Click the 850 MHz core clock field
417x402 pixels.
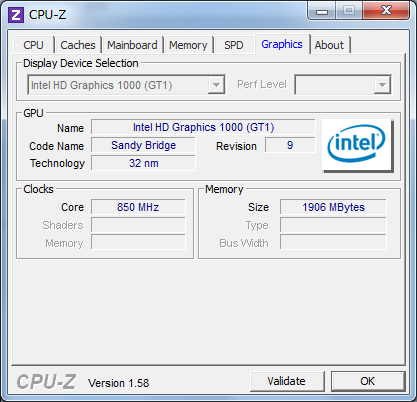coord(138,207)
